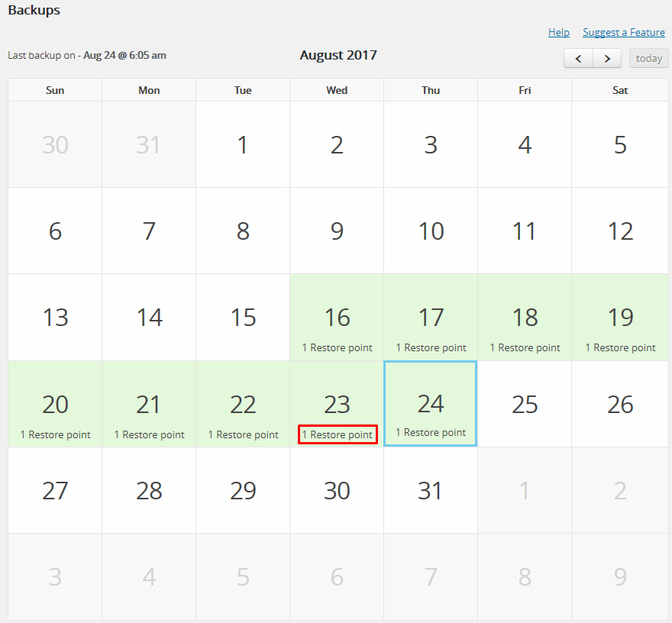The width and height of the screenshot is (672, 623).
Task: Select August 15 on the calendar
Action: click(x=243, y=317)
